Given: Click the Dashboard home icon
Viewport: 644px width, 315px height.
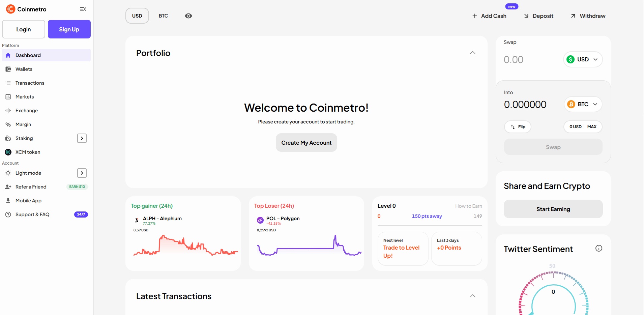Looking at the screenshot, I should click(8, 55).
